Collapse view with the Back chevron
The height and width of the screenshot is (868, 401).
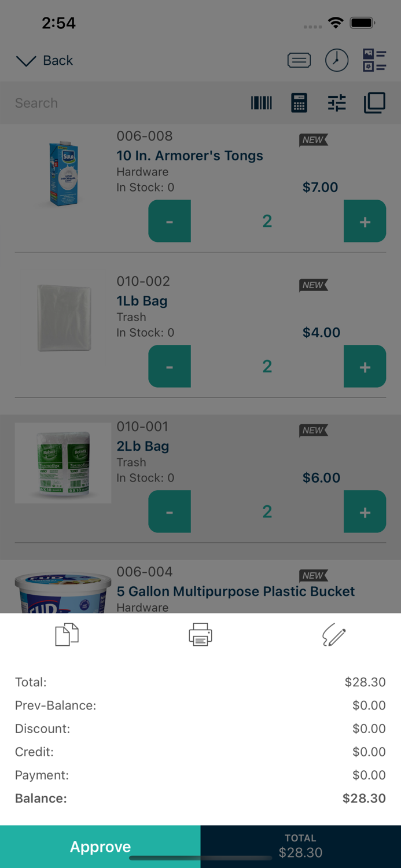tap(25, 61)
